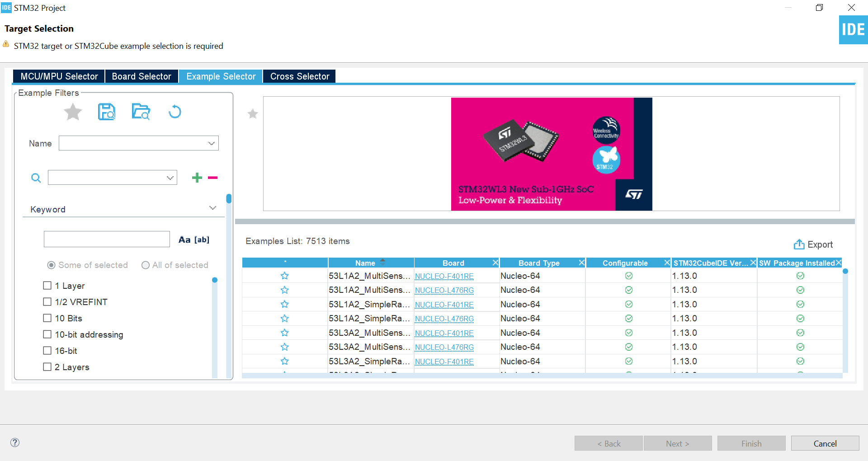Click the favorites star filter icon
Image resolution: width=868 pixels, height=461 pixels.
73,112
